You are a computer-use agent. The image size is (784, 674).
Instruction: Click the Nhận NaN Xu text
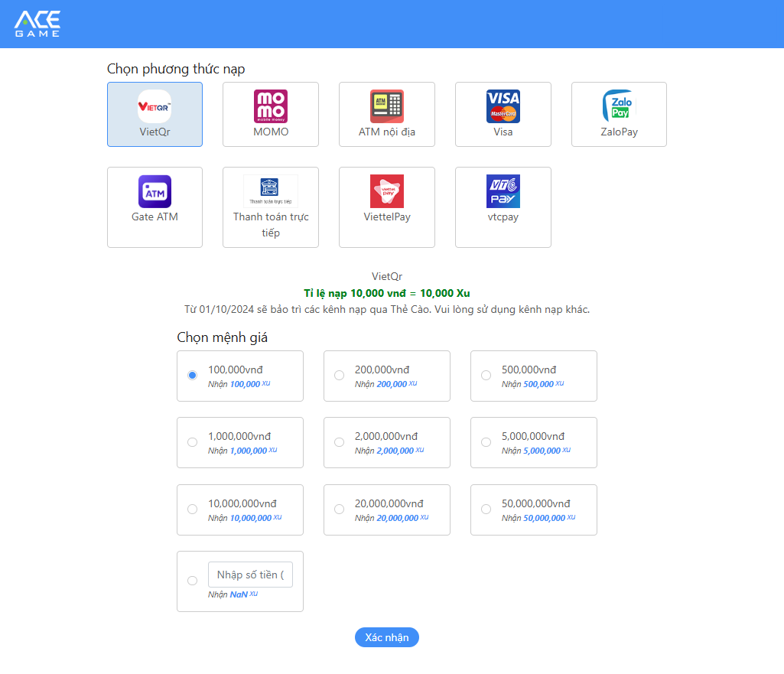[233, 594]
